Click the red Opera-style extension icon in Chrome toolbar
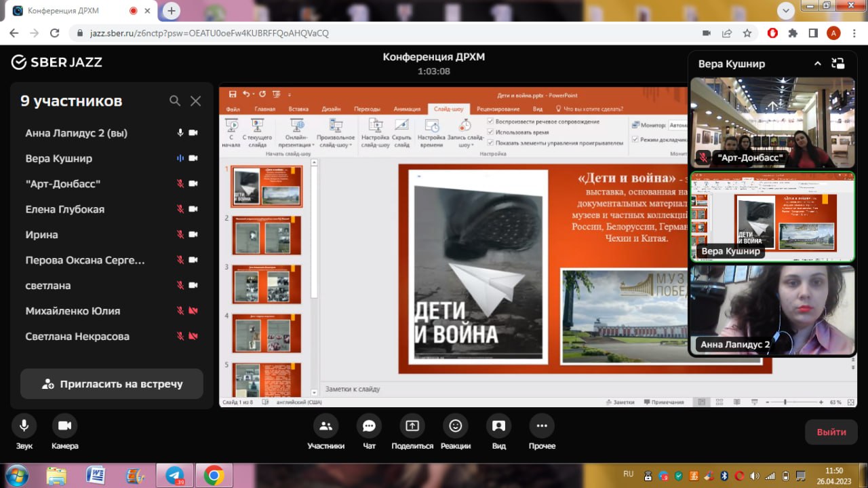 click(x=772, y=33)
